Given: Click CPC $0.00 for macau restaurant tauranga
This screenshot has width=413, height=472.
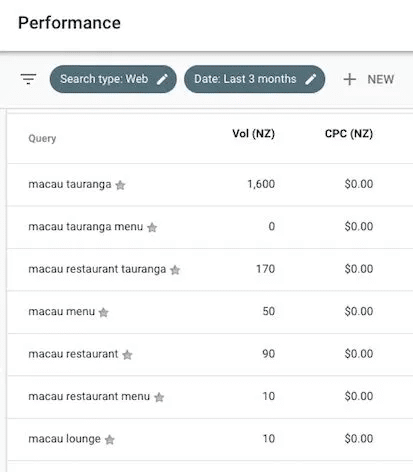Looking at the screenshot, I should pos(359,269).
